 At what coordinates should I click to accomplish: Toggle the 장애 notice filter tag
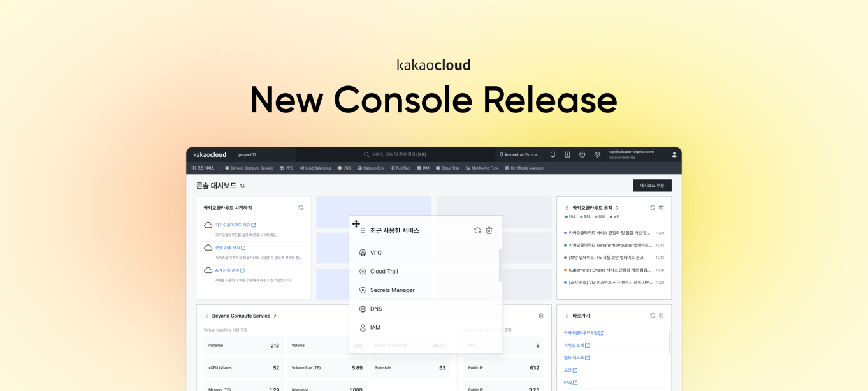coord(600,217)
